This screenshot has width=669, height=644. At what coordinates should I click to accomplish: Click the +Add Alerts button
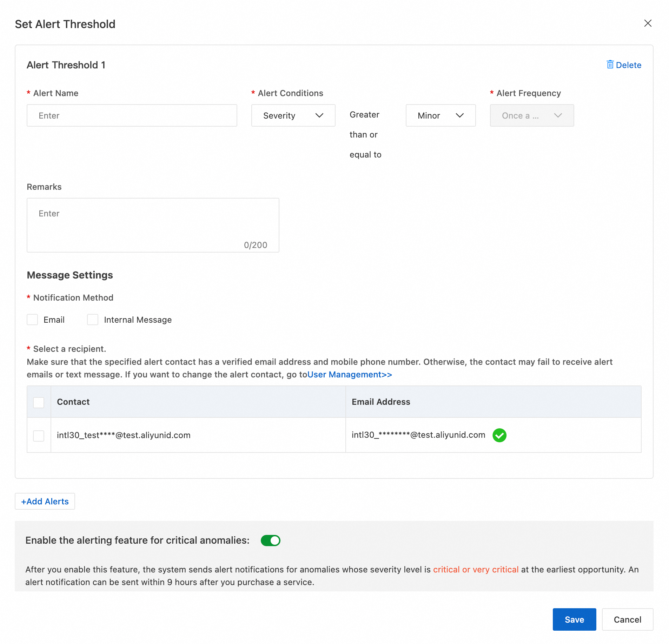click(45, 501)
